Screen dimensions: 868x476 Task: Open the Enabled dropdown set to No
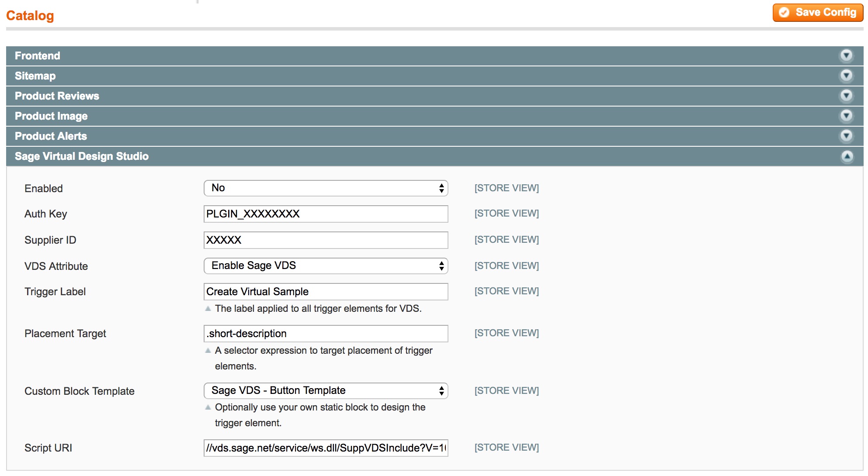326,188
